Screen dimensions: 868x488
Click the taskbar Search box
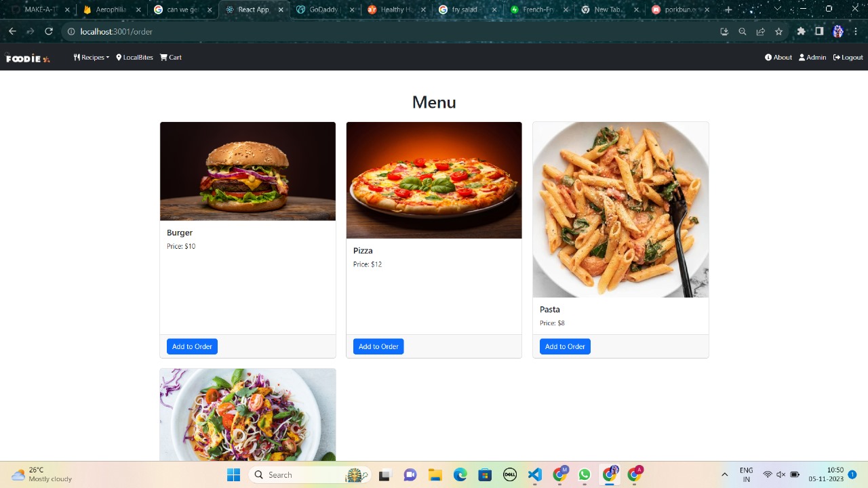tap(309, 475)
